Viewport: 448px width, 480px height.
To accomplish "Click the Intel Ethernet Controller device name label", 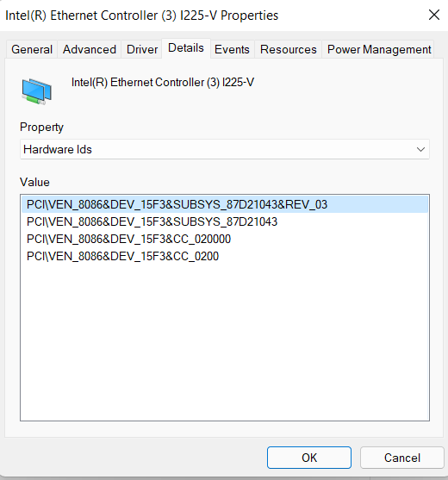I will pos(163,83).
